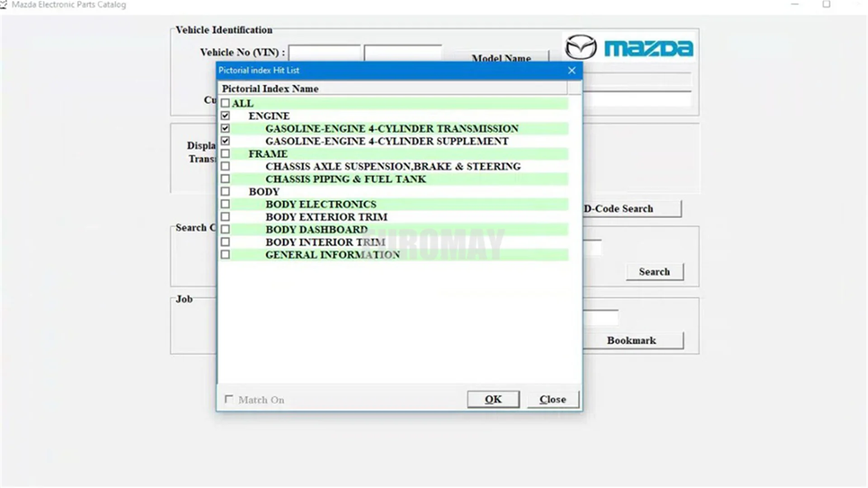Screen dimensions: 868x488
Task: Check the BODY EXTERIOR TRIM checkbox
Action: click(225, 217)
